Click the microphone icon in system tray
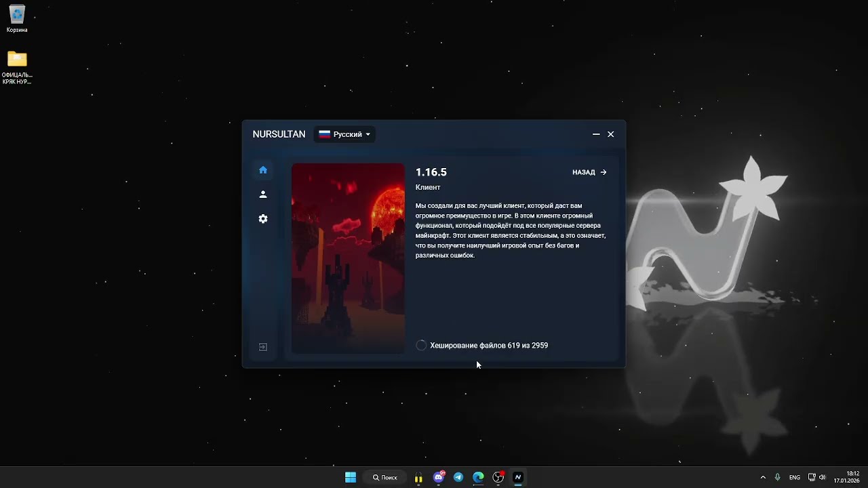868x488 pixels. [x=778, y=477]
